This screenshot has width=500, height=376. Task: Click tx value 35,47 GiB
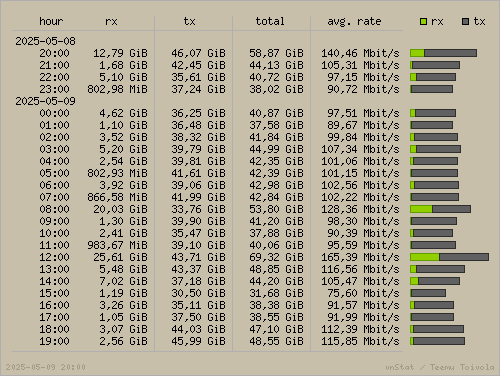tap(198, 233)
